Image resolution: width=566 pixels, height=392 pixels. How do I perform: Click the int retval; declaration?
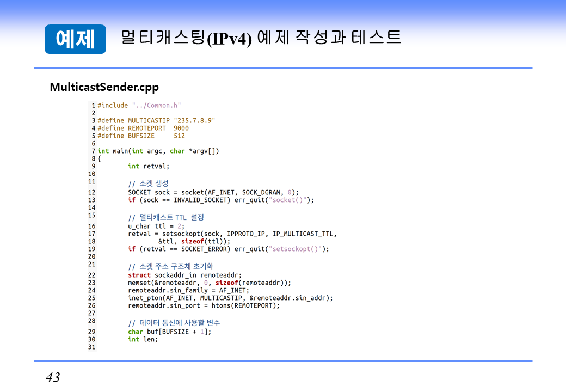click(149, 166)
